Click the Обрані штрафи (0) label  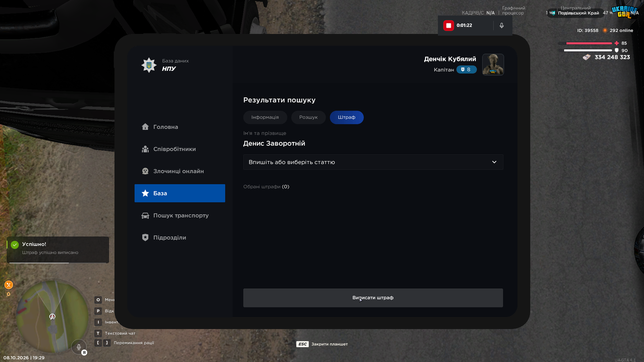(266, 187)
